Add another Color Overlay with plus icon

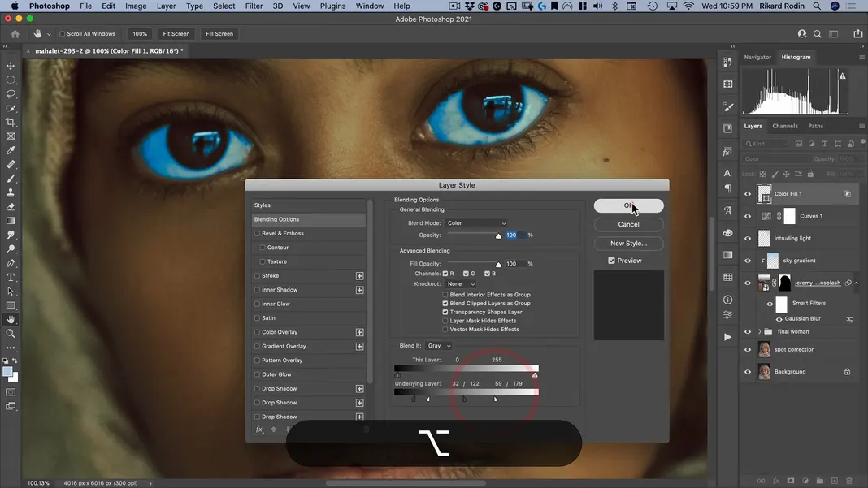click(359, 332)
